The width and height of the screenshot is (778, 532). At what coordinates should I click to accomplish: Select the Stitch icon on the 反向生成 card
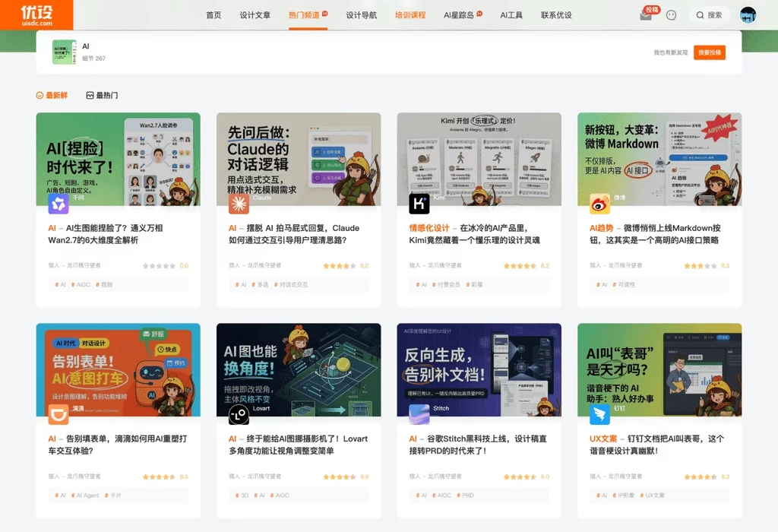pyautogui.click(x=418, y=415)
